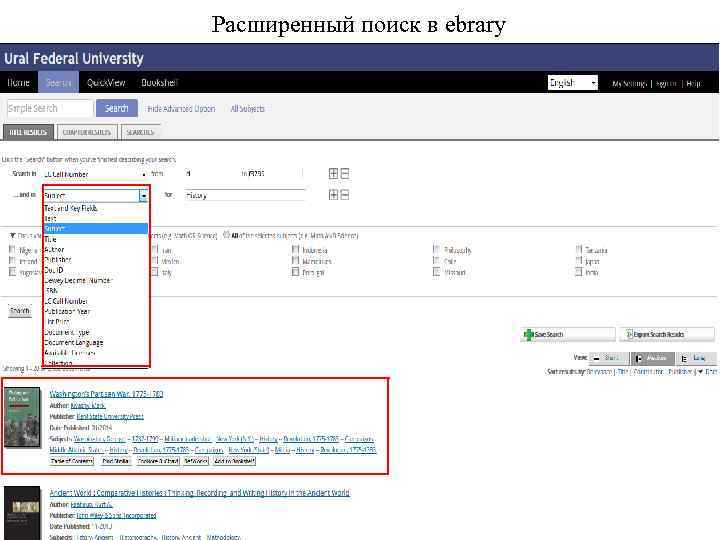720x540 pixels.
Task: Open the Help link
Action: 693,84
